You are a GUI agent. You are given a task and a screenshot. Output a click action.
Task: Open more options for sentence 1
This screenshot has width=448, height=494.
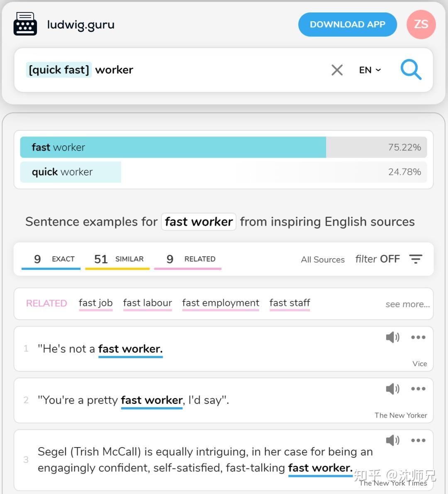[418, 337]
